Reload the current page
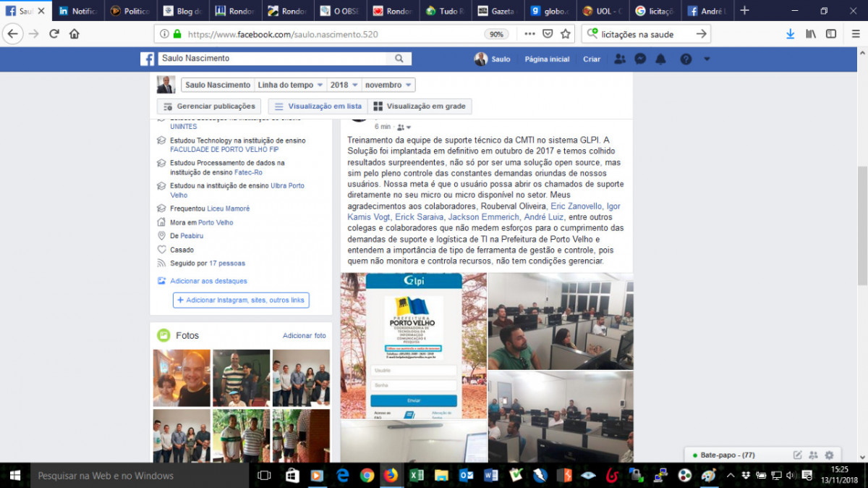Screen dimensions: 868x488 click(54, 34)
